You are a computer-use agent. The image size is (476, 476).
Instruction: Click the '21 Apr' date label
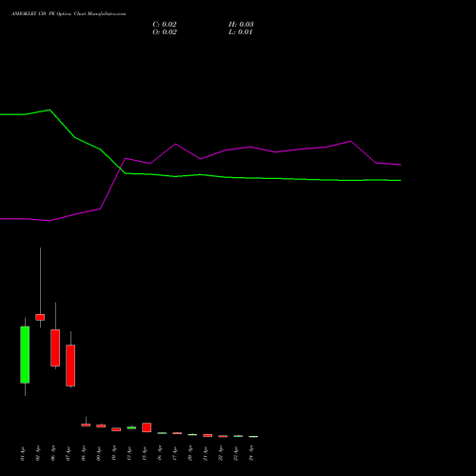click(x=206, y=453)
